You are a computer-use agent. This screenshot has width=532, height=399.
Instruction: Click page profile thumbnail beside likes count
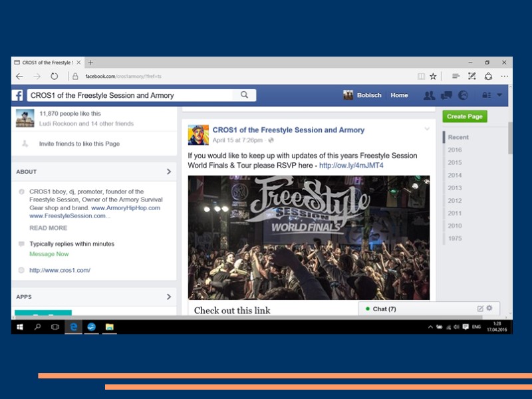pyautogui.click(x=25, y=118)
